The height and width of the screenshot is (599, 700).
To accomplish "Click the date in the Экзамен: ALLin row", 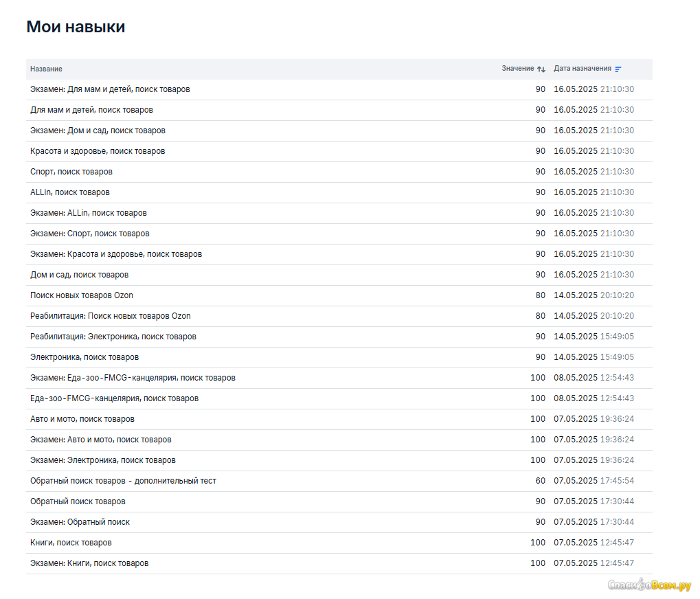I will 594,214.
